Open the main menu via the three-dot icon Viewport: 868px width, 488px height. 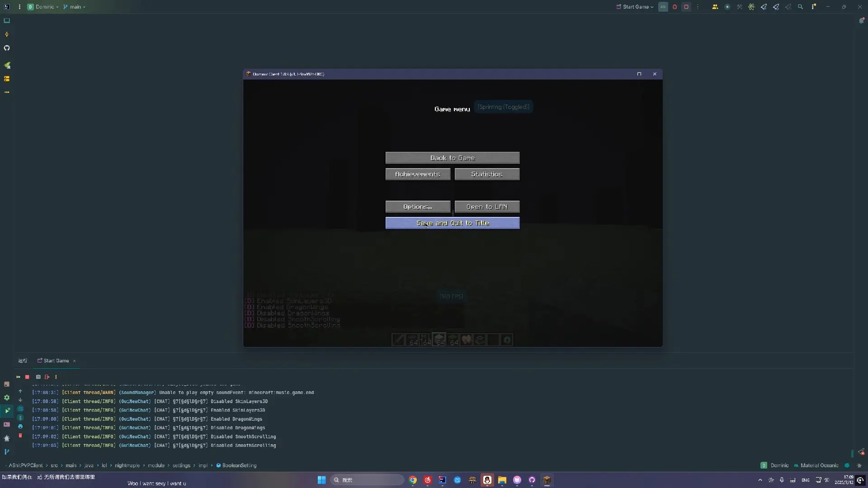point(19,7)
